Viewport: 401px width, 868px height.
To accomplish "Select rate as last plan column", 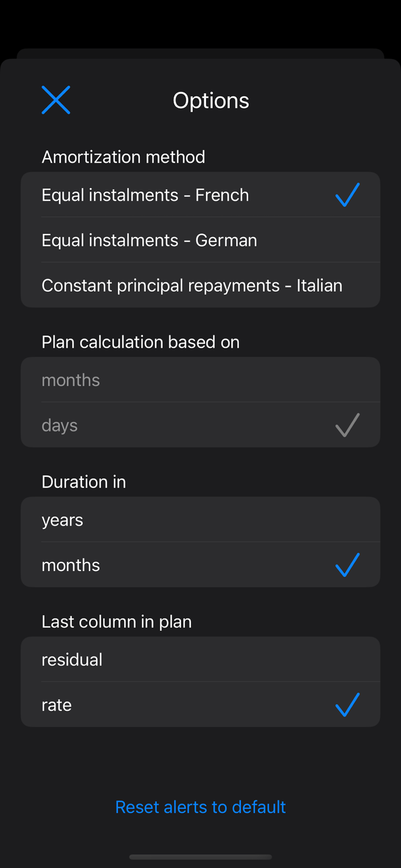I will tap(56, 705).
